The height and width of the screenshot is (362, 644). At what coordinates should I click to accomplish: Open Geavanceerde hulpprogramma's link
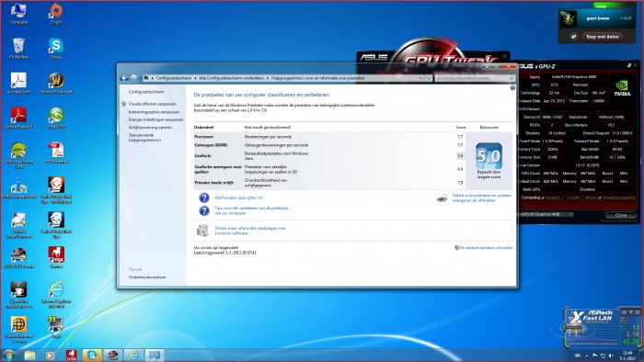pyautogui.click(x=144, y=137)
